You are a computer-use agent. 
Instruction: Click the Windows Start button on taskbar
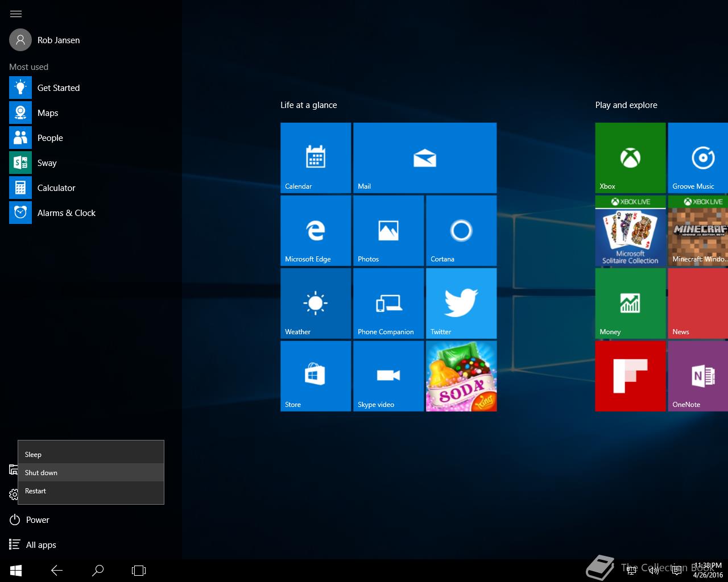pos(16,571)
